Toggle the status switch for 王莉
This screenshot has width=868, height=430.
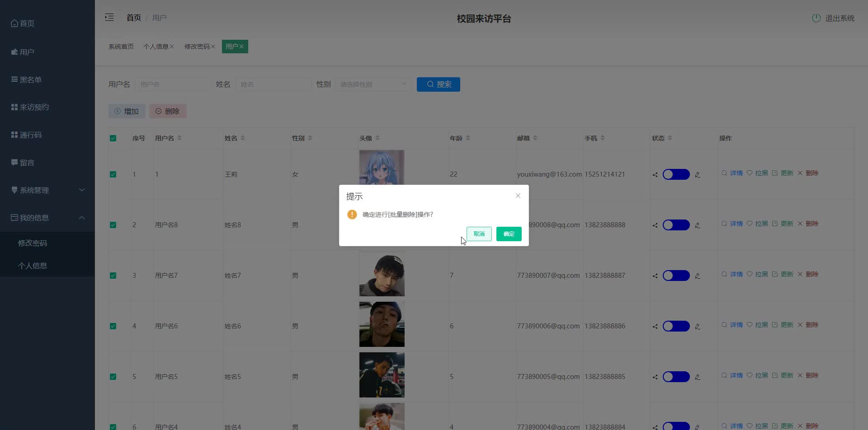coord(676,174)
